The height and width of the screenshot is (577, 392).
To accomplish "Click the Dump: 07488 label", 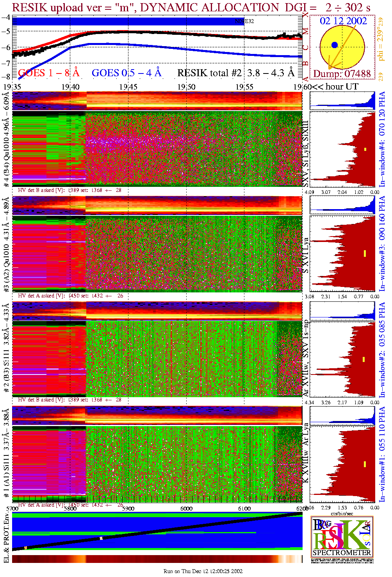I will pyautogui.click(x=342, y=74).
